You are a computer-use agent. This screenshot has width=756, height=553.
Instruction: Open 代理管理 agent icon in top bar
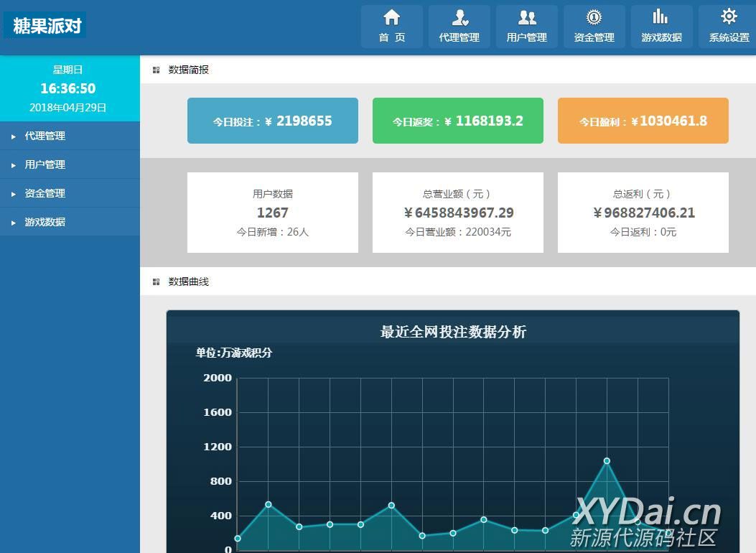click(459, 18)
